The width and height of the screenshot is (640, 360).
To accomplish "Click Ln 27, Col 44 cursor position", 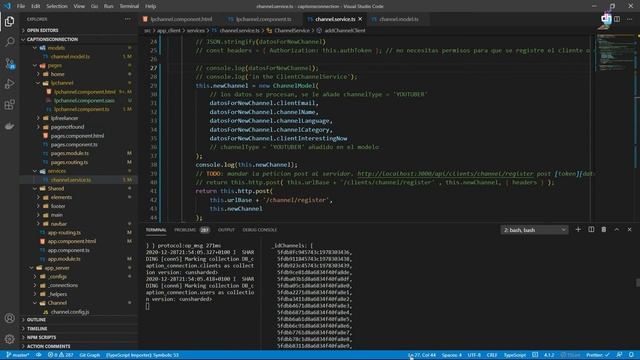I will [x=422, y=355].
